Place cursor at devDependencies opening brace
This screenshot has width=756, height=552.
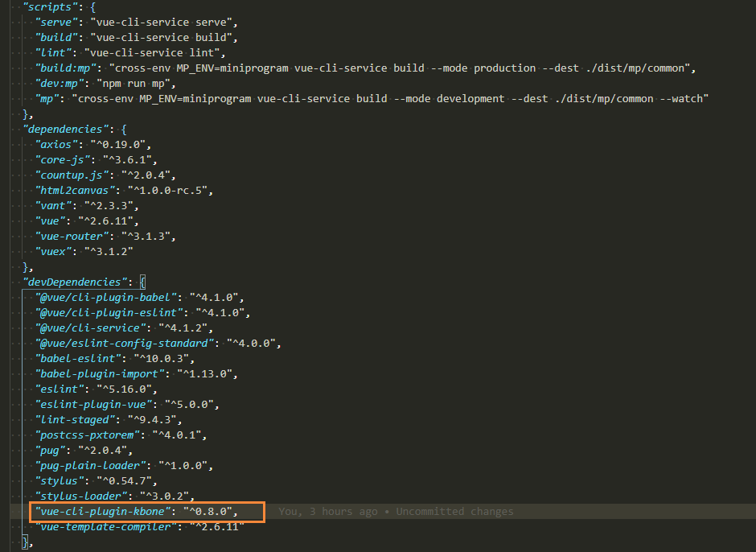(x=142, y=282)
